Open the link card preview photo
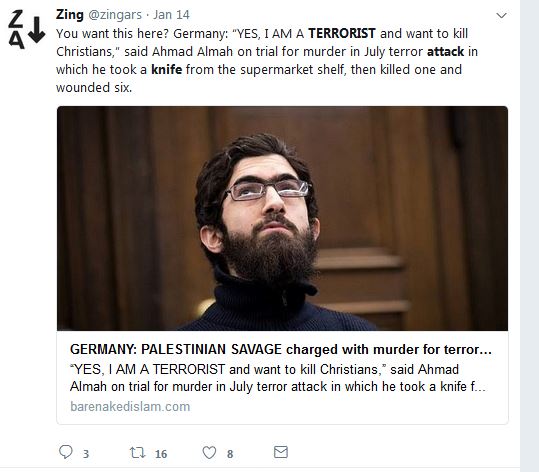This screenshot has height=472, width=539. pos(282,218)
